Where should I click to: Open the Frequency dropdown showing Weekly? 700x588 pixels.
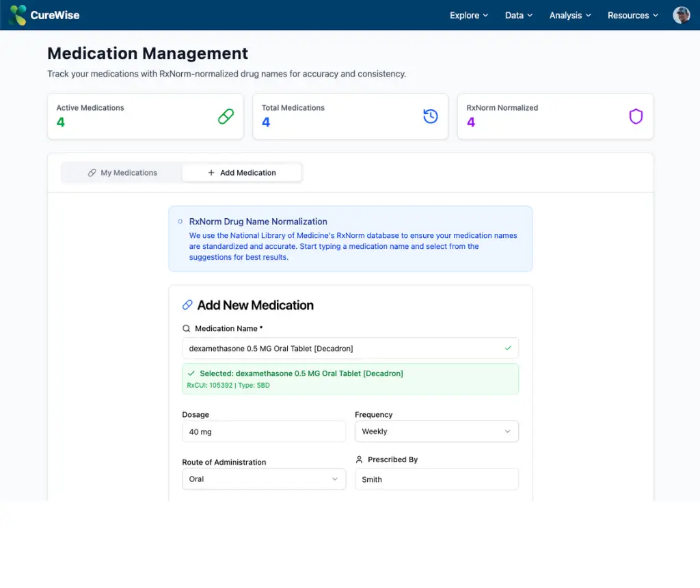(436, 431)
